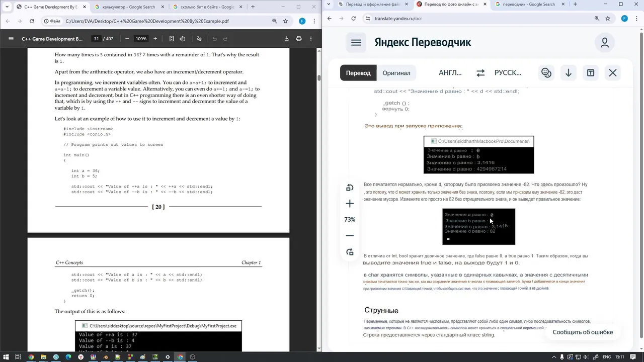Zoom out in the PDF viewer toolbar
The width and height of the screenshot is (644, 362).
(x=127, y=39)
